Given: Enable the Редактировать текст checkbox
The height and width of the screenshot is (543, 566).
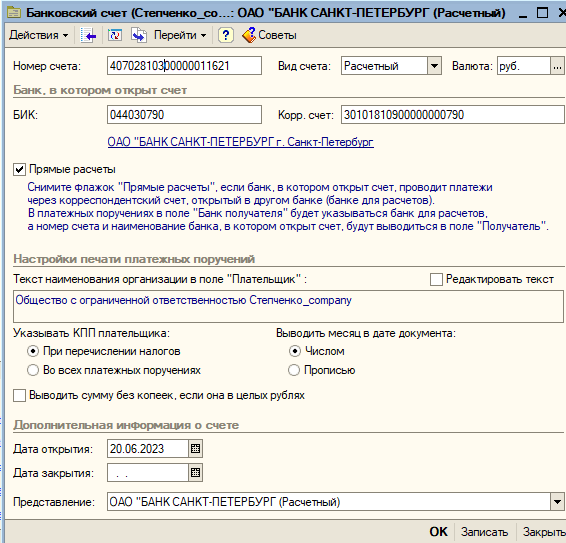Looking at the screenshot, I should 436,279.
